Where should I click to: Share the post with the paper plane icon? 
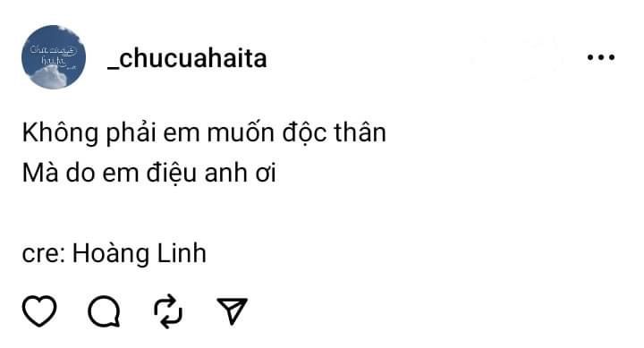pos(232,311)
